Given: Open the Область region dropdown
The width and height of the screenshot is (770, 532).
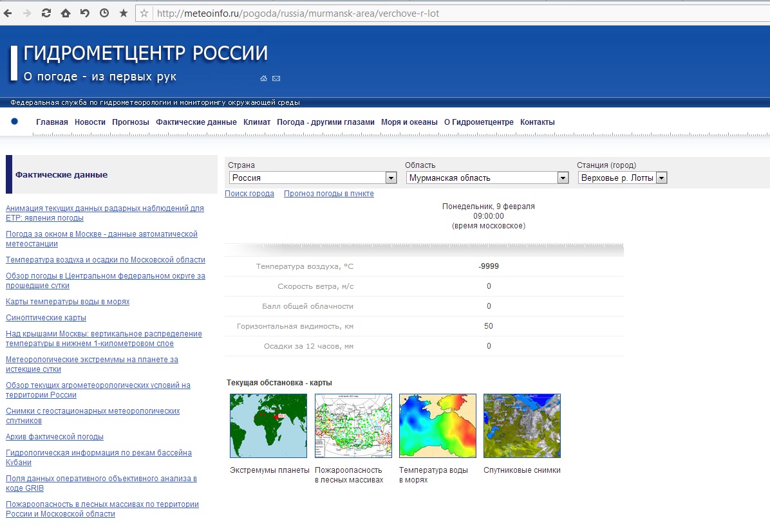Looking at the screenshot, I should click(563, 178).
